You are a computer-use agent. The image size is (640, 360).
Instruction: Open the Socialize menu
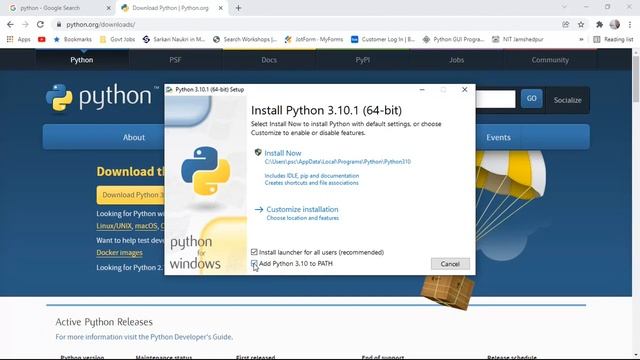point(567,100)
